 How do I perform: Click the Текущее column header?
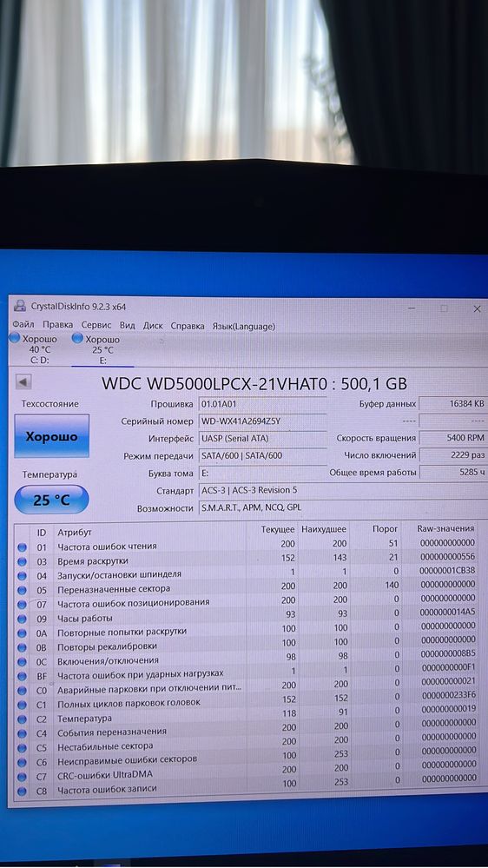[278, 530]
